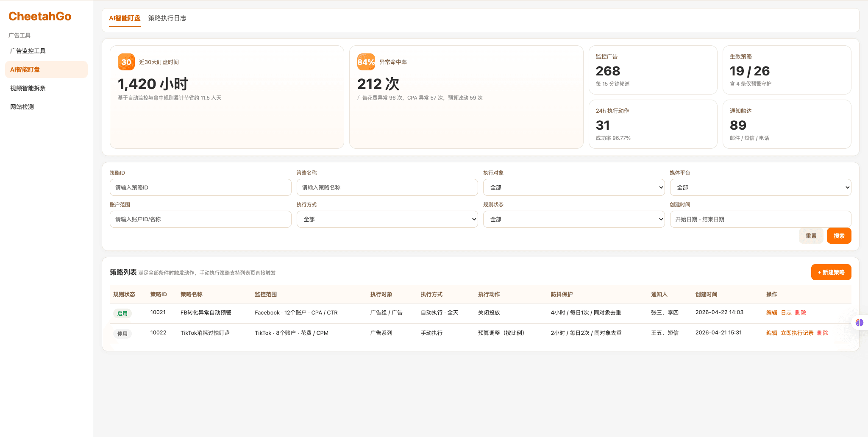868x437 pixels.
Task: Open 网站检测 in the sidebar
Action: pyautogui.click(x=46, y=107)
